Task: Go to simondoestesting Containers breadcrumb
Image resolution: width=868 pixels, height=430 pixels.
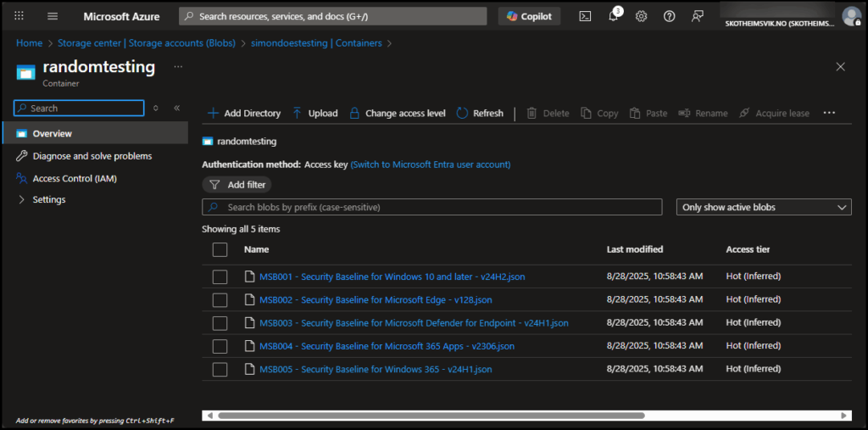Action: point(317,42)
